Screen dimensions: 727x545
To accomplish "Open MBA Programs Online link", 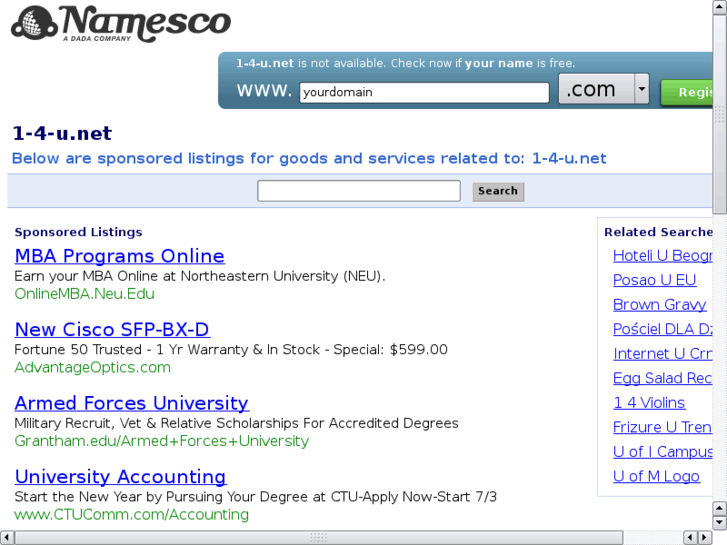I will coord(120,256).
